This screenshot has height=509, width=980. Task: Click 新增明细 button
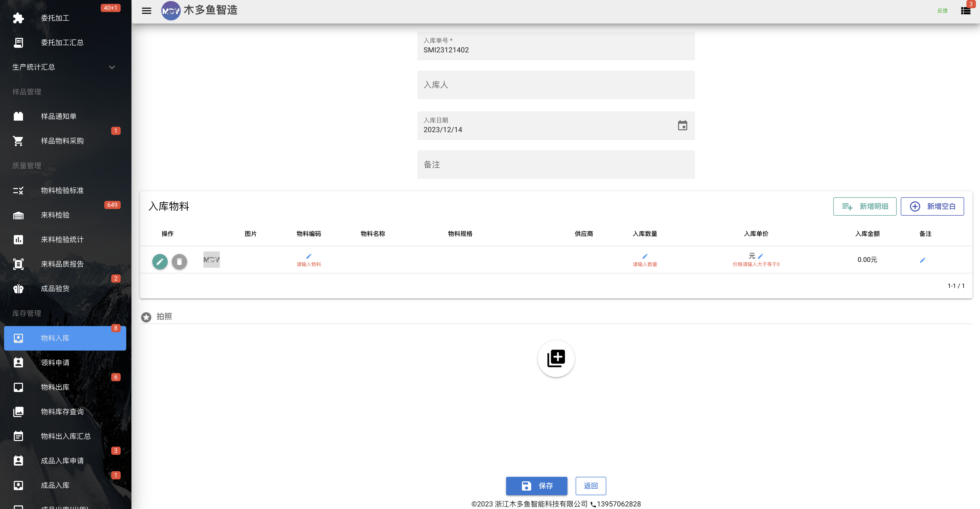point(864,206)
